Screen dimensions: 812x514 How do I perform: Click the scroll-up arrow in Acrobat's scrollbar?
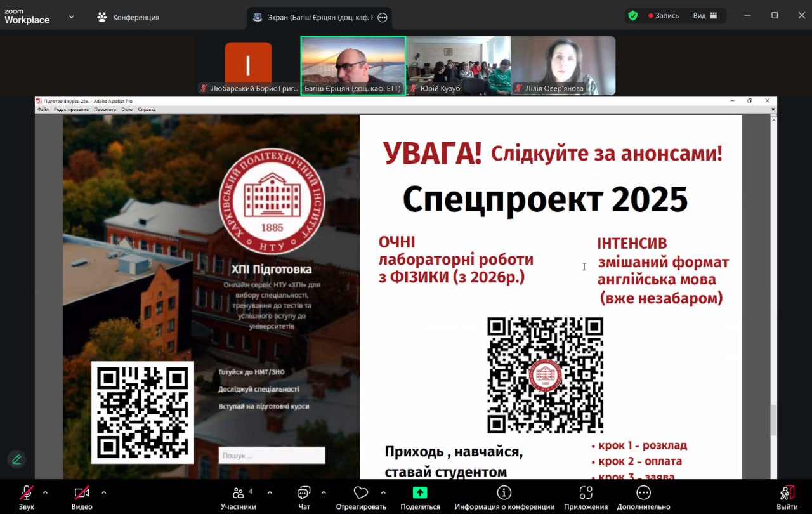773,119
